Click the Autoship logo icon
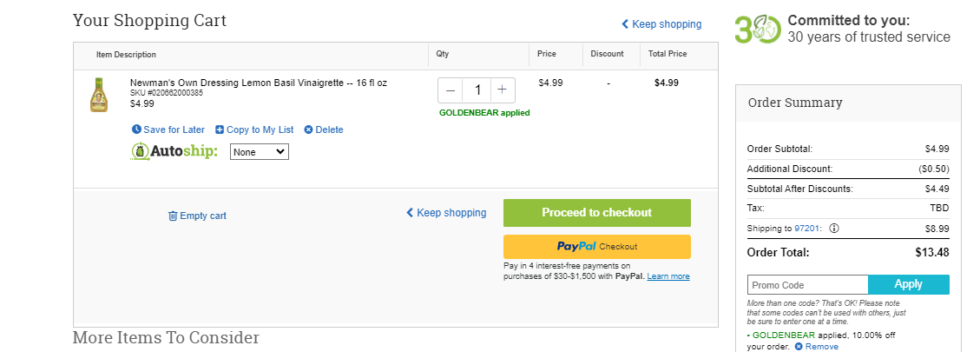Screen dimensions: 980x352 coord(141,151)
